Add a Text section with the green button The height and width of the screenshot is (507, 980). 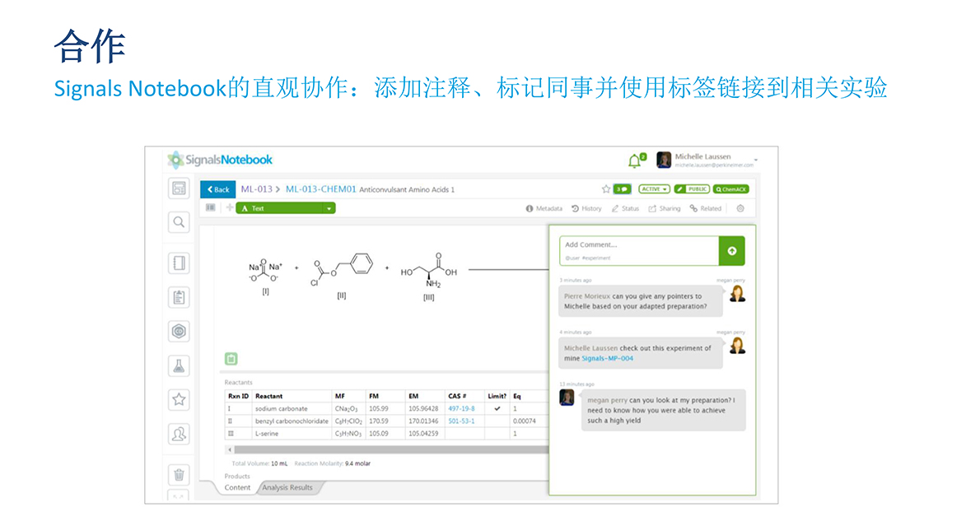point(279,208)
